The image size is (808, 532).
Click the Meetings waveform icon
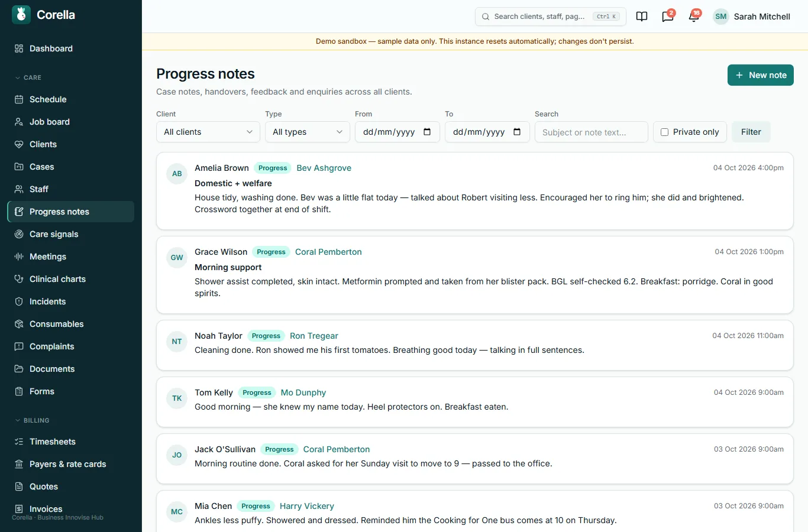(19, 257)
